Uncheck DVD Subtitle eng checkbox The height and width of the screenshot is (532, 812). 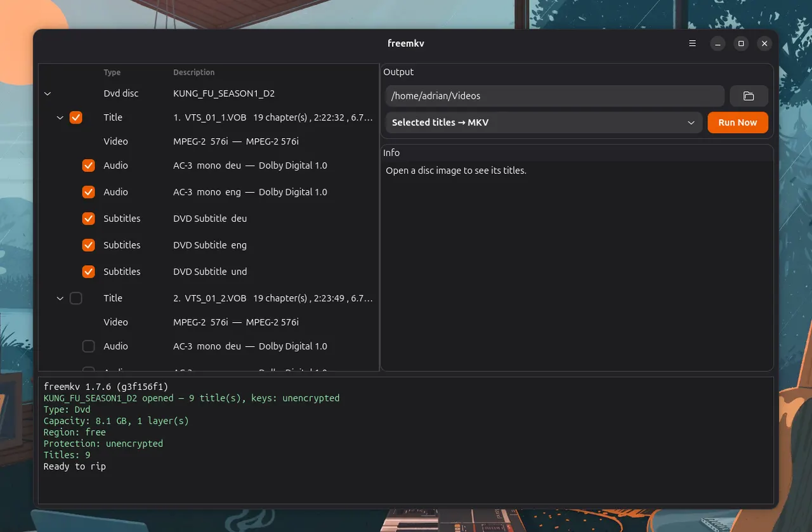click(89, 245)
